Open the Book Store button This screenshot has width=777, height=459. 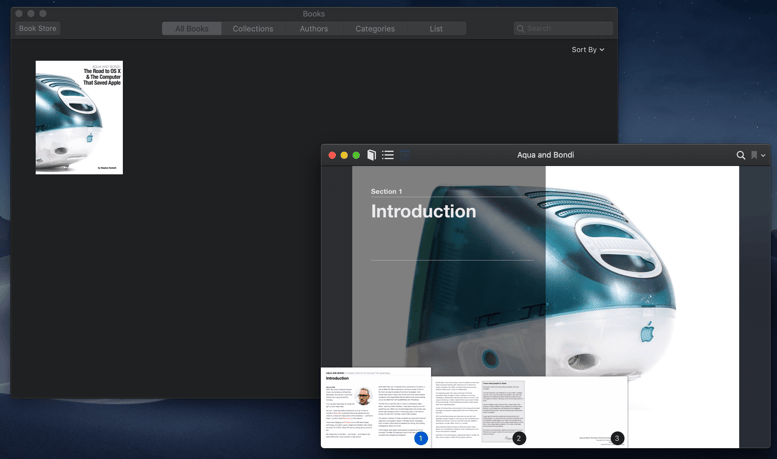(38, 28)
